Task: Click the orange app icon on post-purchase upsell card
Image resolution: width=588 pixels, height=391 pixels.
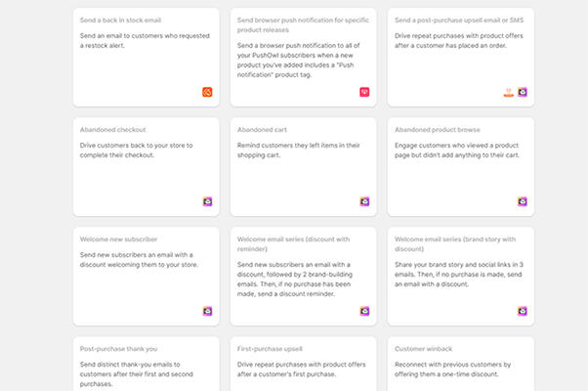Action: 508,92
